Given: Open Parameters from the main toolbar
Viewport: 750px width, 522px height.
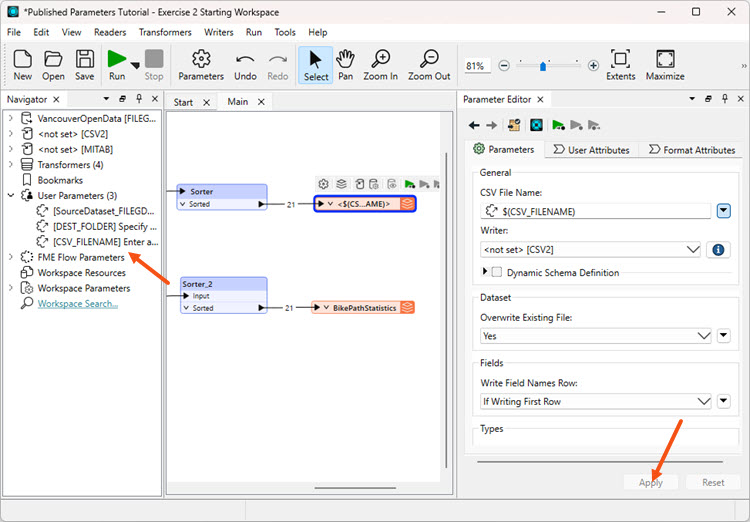Looking at the screenshot, I should (201, 65).
